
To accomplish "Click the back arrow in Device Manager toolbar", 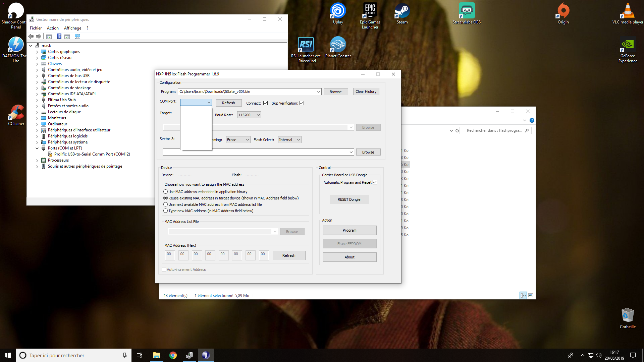I will (31, 36).
